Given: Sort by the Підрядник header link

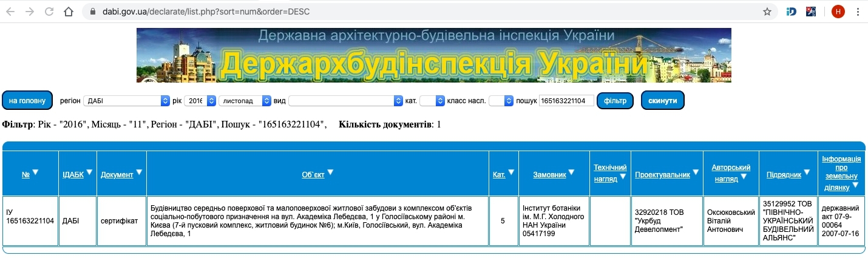Looking at the screenshot, I should point(784,175).
